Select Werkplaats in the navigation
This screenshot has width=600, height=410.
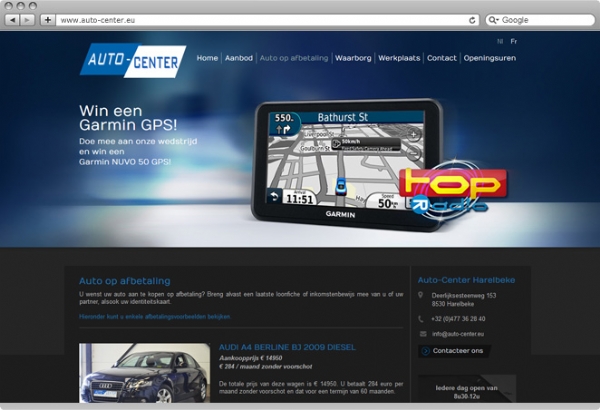click(399, 58)
